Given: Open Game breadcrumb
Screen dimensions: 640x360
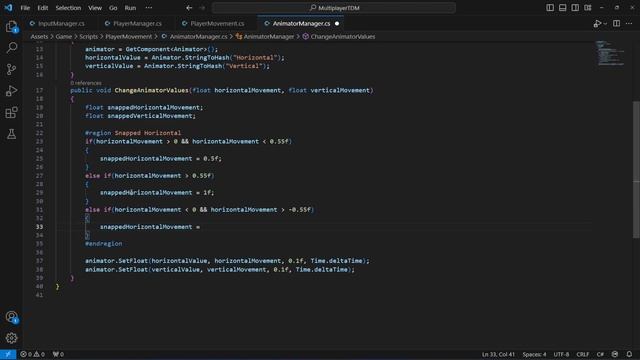Looking at the screenshot, I should pyautogui.click(x=64, y=36).
